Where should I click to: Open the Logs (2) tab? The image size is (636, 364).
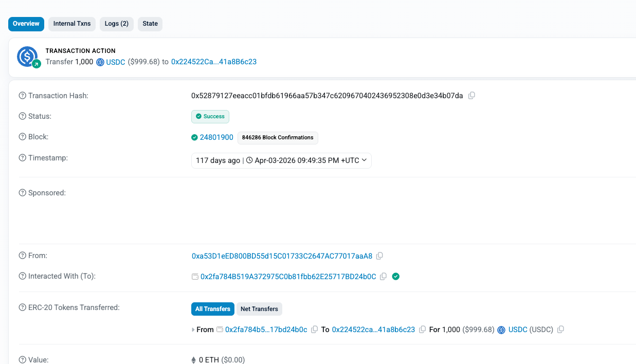click(117, 24)
